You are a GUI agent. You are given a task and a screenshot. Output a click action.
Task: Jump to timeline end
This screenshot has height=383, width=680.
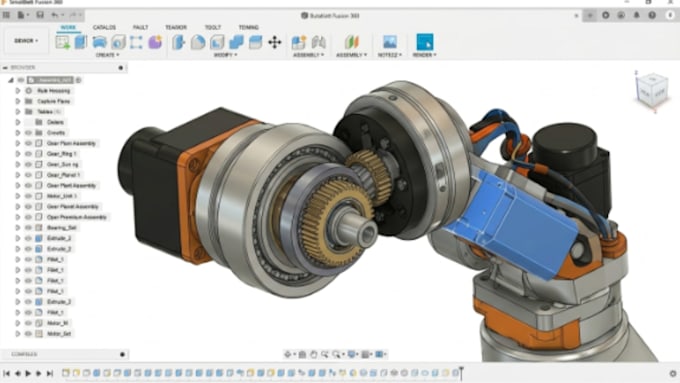[x=50, y=373]
